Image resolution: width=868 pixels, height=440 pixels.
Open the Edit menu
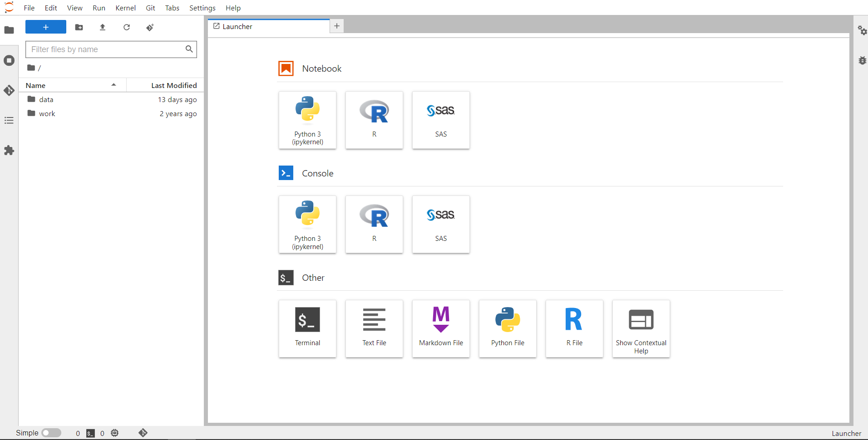click(x=51, y=8)
